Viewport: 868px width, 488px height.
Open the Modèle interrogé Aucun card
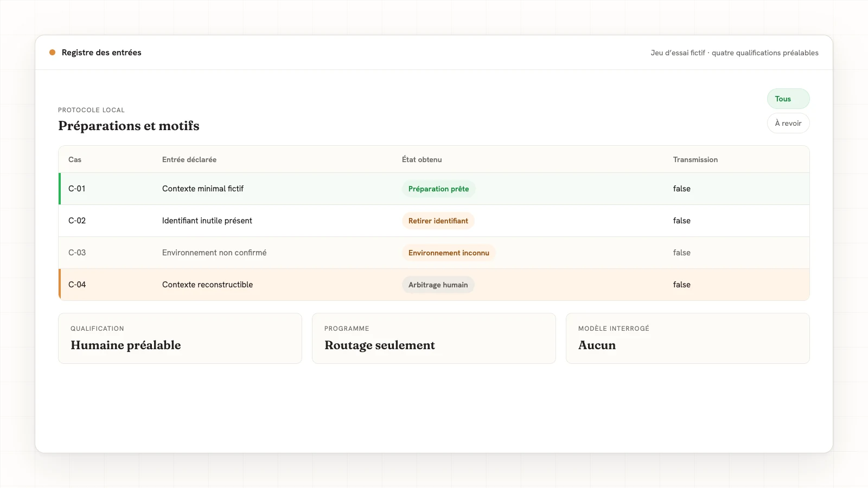click(x=688, y=338)
